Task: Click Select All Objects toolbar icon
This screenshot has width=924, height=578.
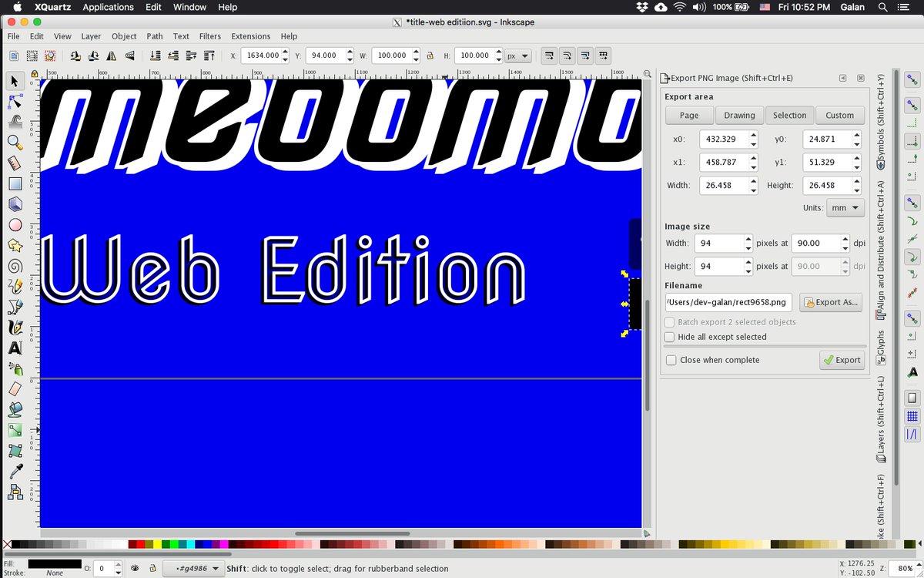Action: click(x=14, y=55)
